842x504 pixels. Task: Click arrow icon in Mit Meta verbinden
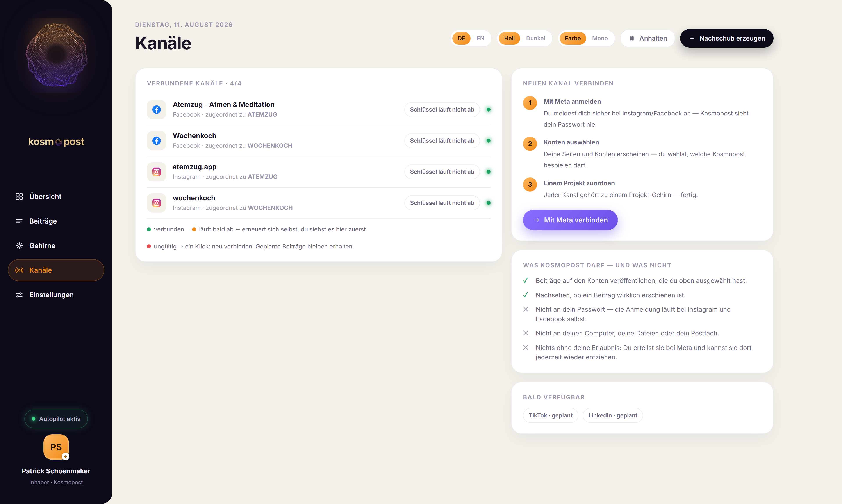[537, 220]
